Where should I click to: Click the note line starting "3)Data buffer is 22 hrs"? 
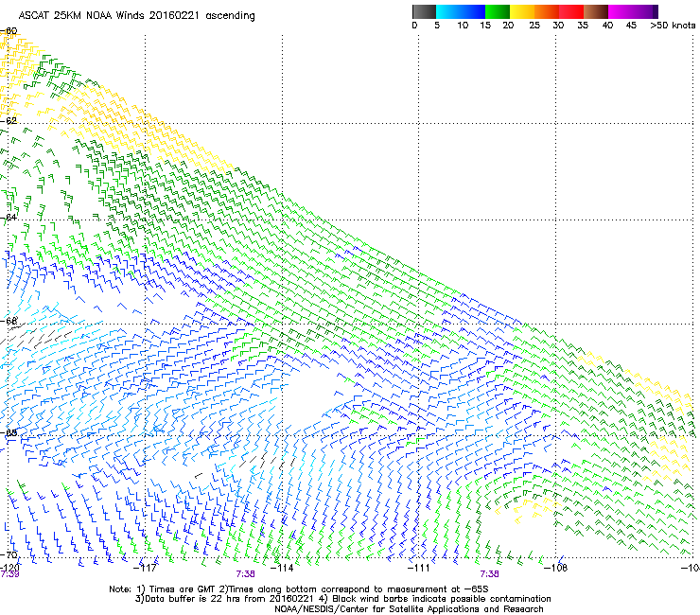tap(342, 599)
